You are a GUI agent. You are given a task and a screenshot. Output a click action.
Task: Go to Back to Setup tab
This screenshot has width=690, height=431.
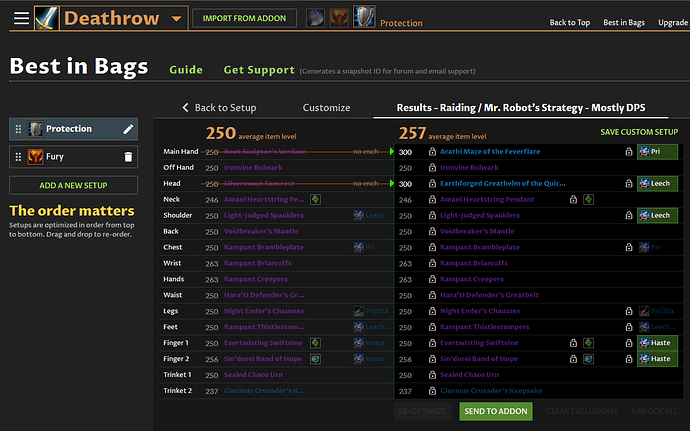tap(219, 107)
